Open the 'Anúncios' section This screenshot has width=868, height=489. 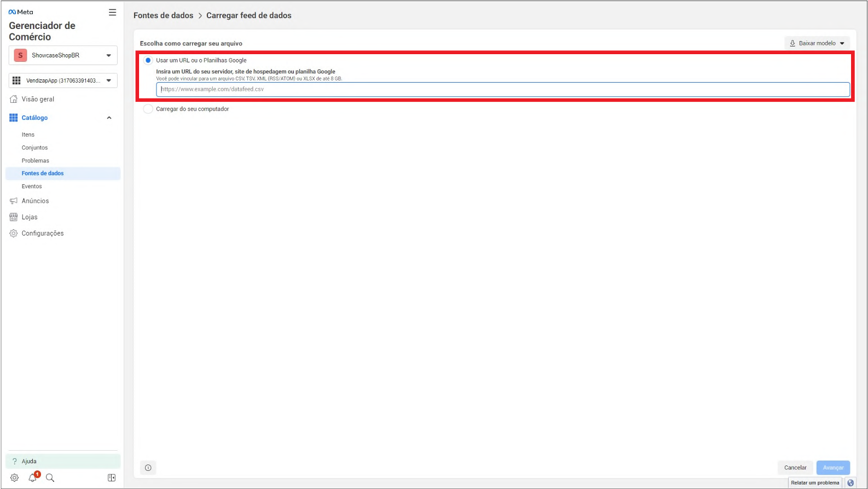35,201
